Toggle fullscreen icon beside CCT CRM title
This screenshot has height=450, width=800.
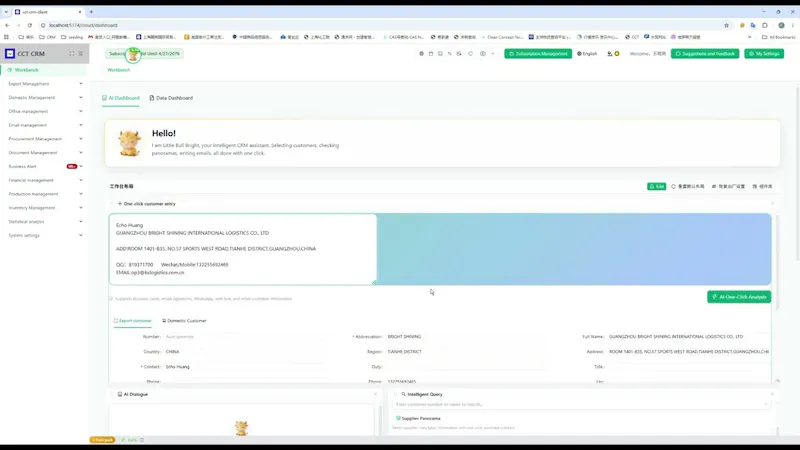[71, 54]
